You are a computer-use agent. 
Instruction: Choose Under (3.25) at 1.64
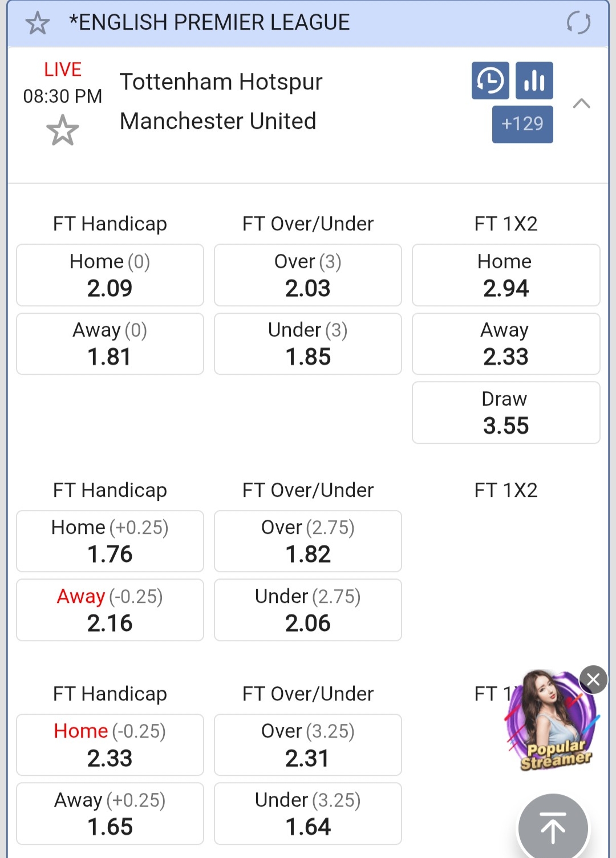click(x=308, y=814)
